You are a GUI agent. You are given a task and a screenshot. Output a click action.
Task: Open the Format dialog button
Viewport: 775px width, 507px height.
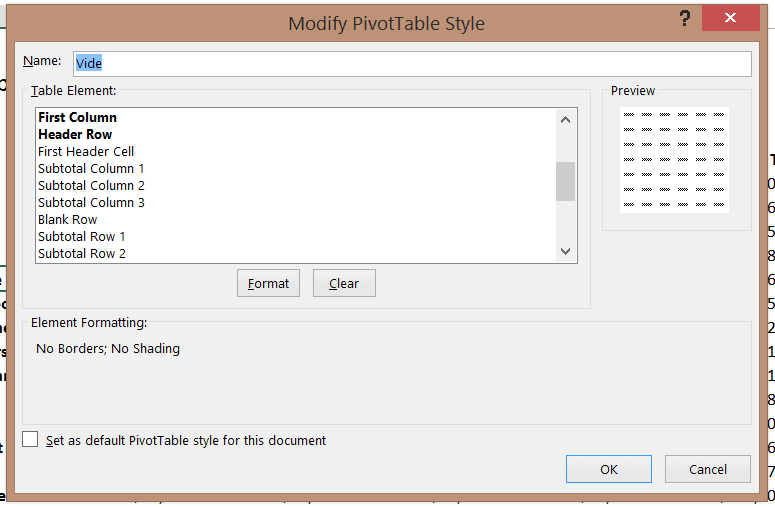[x=268, y=283]
